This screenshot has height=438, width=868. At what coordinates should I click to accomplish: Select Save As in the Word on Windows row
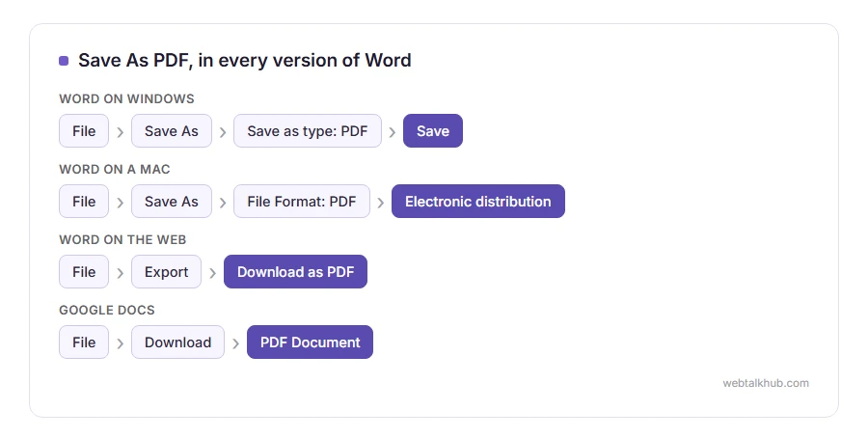click(x=171, y=130)
